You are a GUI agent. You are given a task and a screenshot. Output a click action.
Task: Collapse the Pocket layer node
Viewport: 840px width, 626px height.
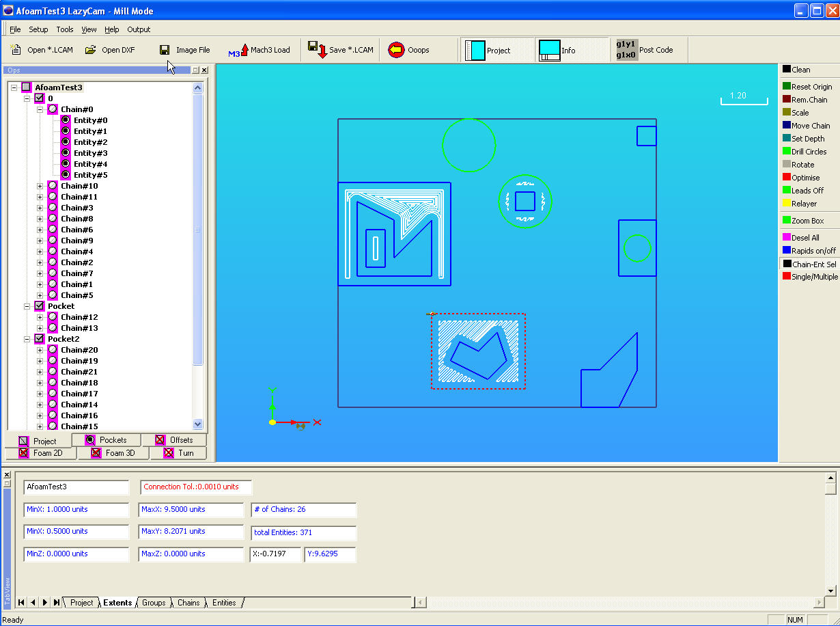coord(27,306)
